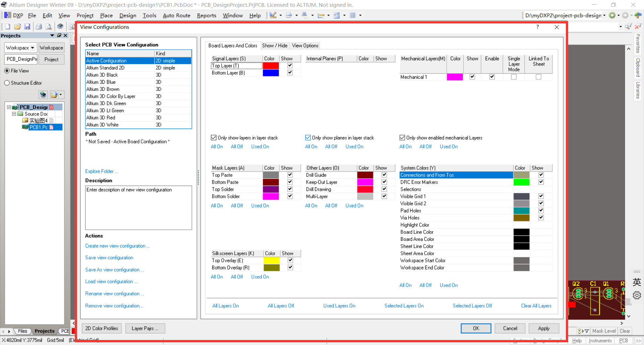The image size is (644, 345).
Task: Click the Used Layers On link
Action: (339, 306)
